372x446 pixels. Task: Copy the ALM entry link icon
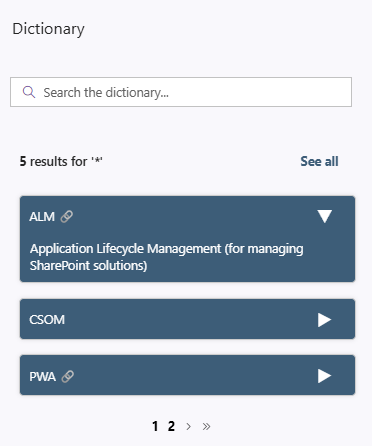67,216
